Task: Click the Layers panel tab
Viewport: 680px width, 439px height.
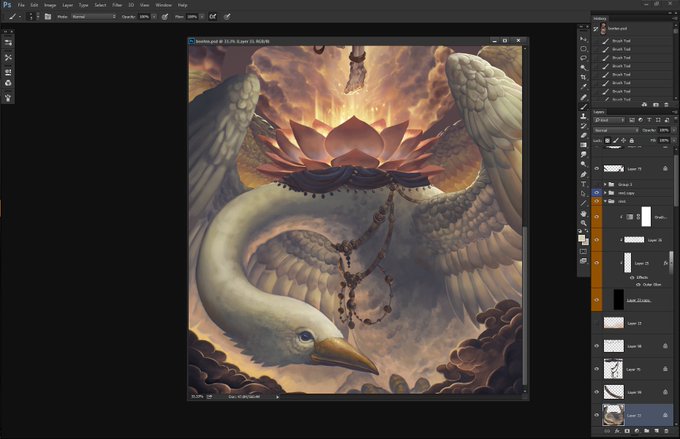Action: coord(599,112)
